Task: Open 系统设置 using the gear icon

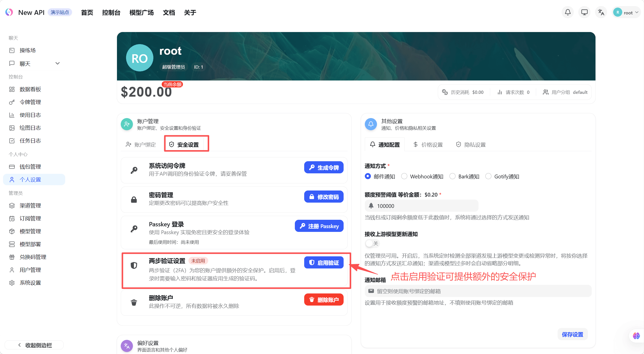Action: click(x=12, y=283)
